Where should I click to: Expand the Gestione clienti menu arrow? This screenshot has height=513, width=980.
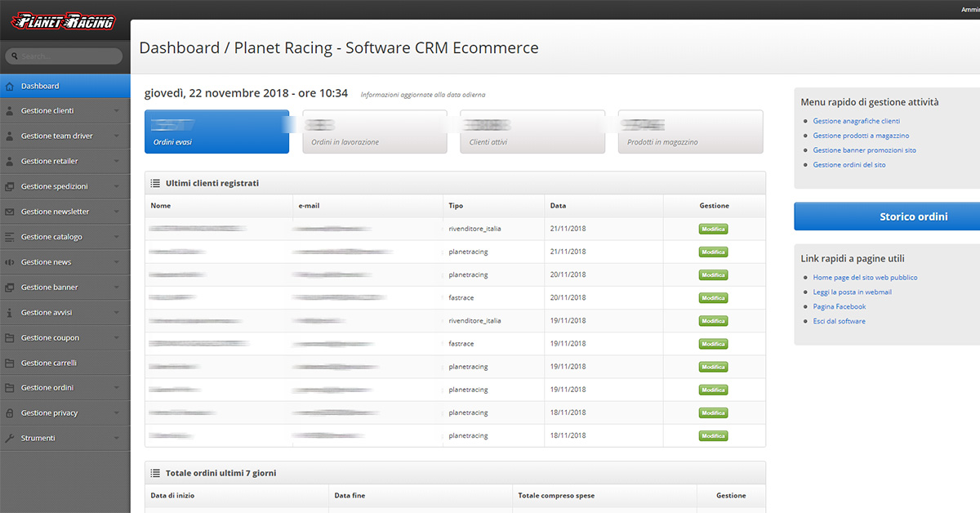117,111
